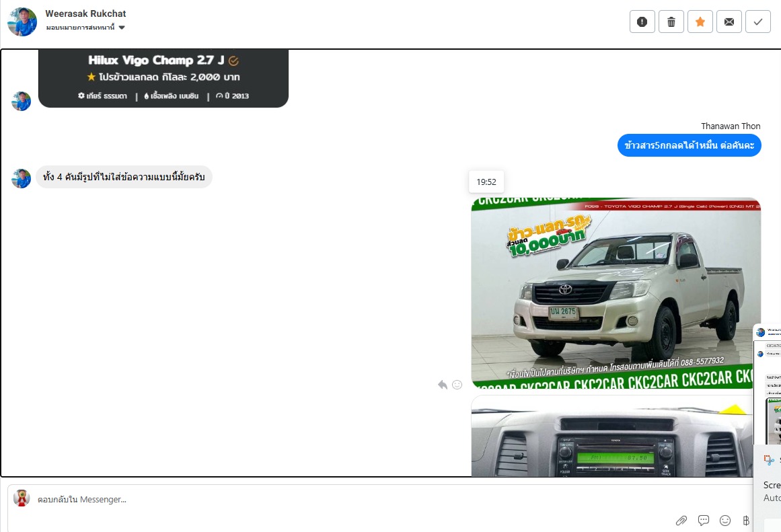The height and width of the screenshot is (532, 781).
Task: Open the silver Toyota Vigo pickup photo
Action: (616, 293)
